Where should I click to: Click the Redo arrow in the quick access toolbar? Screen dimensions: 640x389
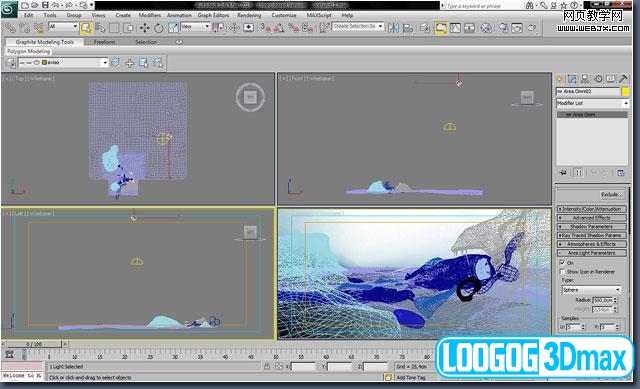[x=69, y=5]
